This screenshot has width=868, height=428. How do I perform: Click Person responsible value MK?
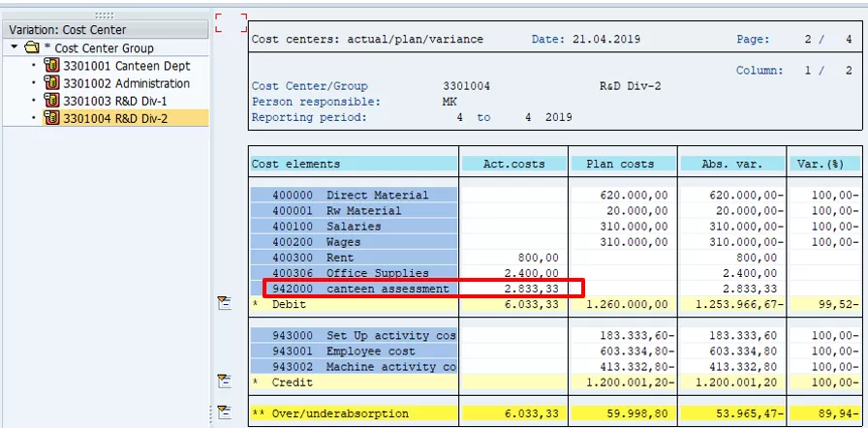click(449, 102)
